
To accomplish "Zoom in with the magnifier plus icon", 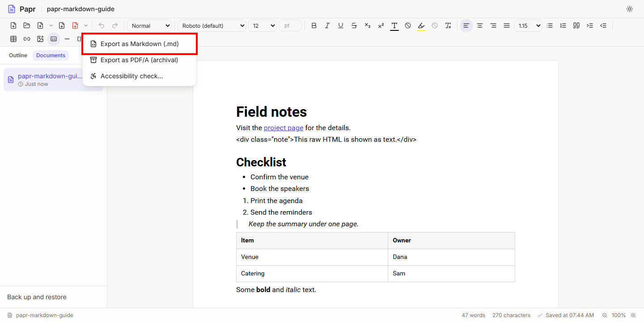I will 633,315.
